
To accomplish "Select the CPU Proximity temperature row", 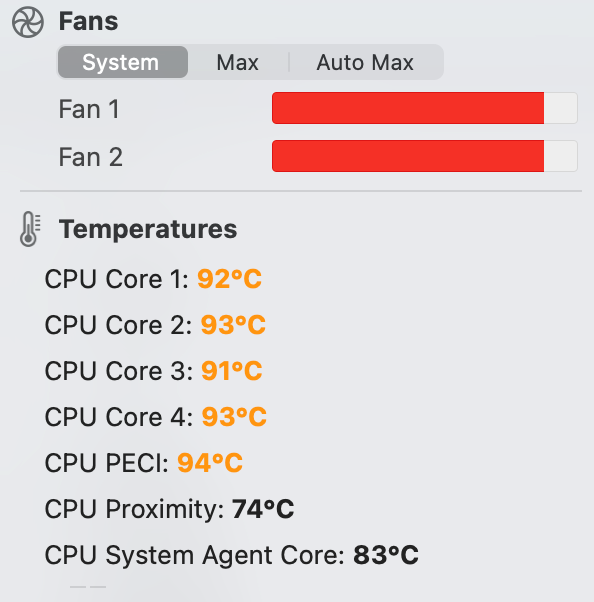I will point(169,509).
